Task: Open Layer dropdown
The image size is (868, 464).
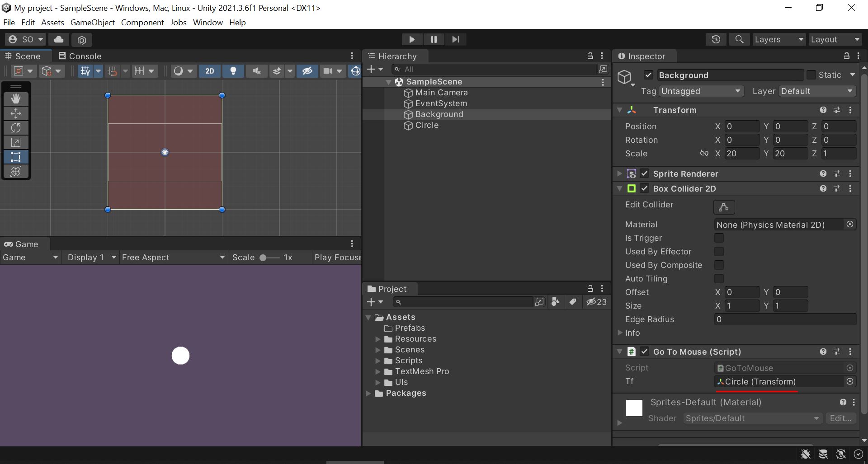Action: point(817,91)
